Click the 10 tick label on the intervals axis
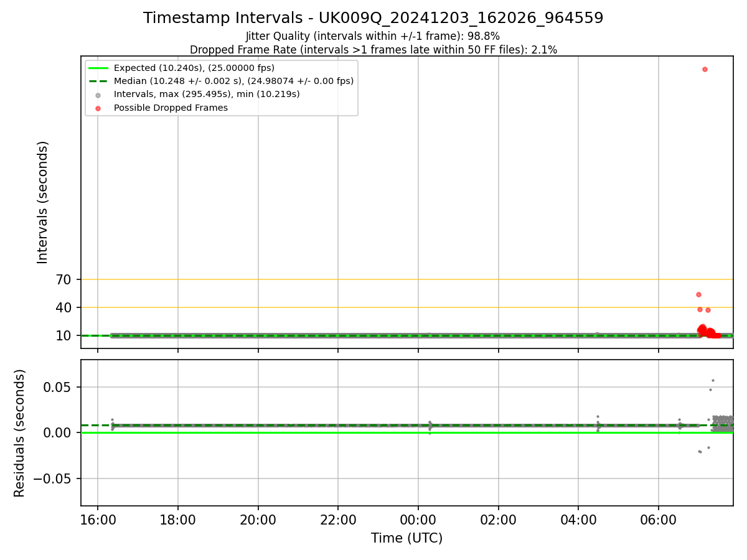The height and width of the screenshot is (560, 747). [64, 336]
